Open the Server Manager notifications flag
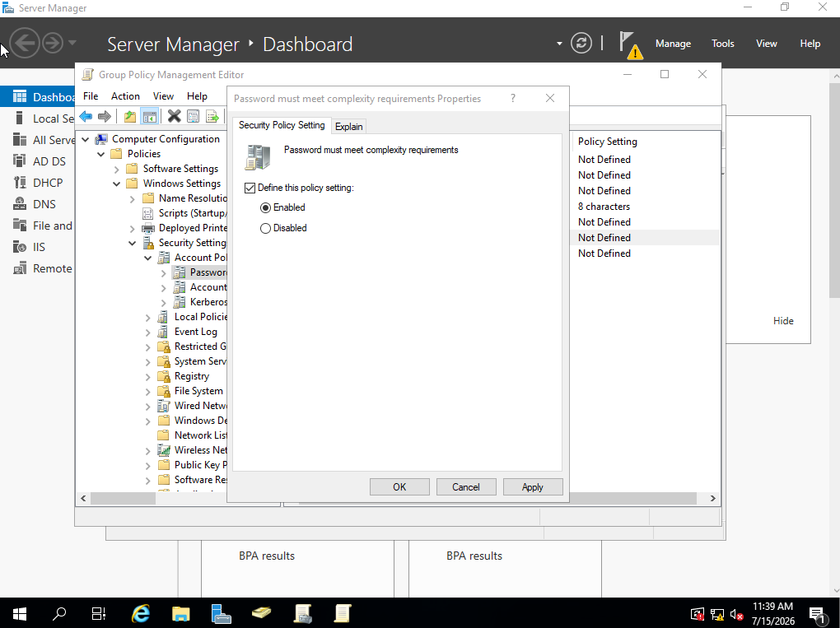 630,44
